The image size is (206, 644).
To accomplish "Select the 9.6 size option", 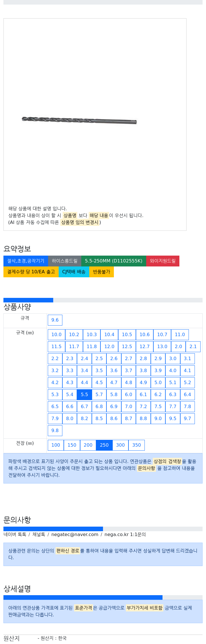I will coord(55,320).
